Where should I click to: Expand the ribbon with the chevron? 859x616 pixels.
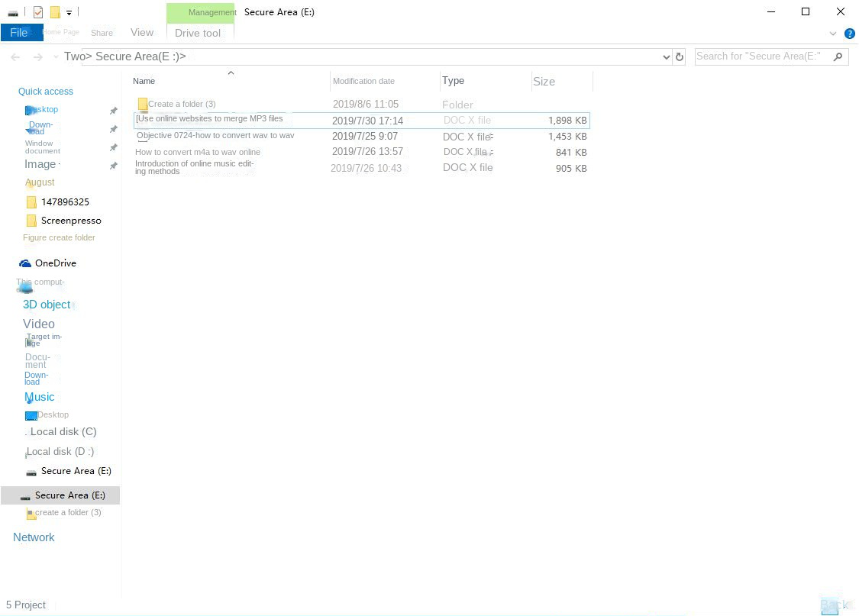[833, 34]
